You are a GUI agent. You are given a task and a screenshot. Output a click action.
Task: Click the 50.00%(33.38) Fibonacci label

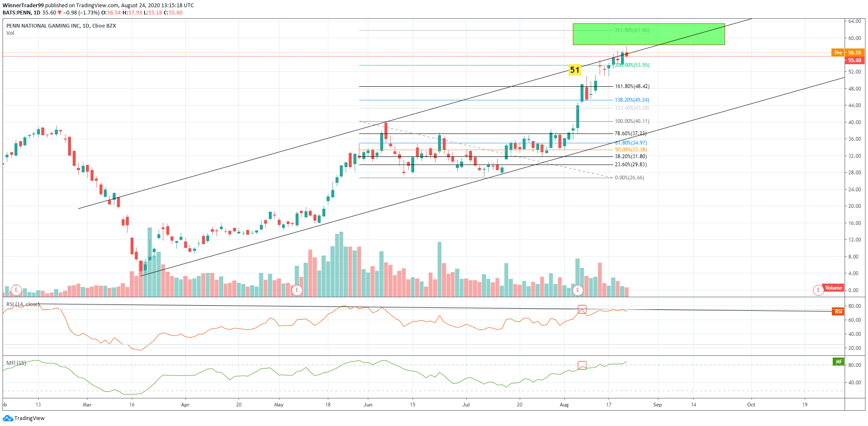(631, 150)
